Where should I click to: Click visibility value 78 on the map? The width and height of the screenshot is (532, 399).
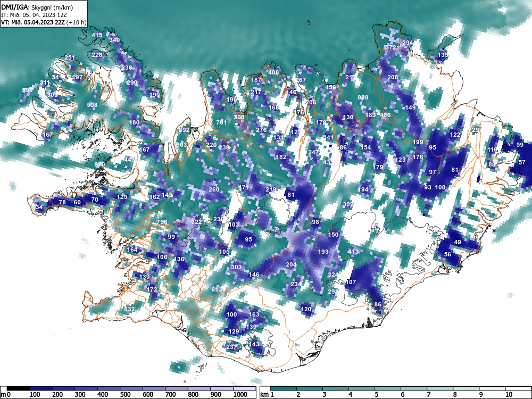[x=62, y=203]
